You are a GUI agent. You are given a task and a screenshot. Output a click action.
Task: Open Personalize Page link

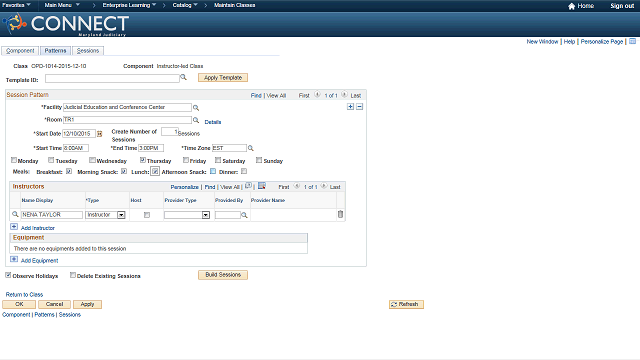[602, 42]
